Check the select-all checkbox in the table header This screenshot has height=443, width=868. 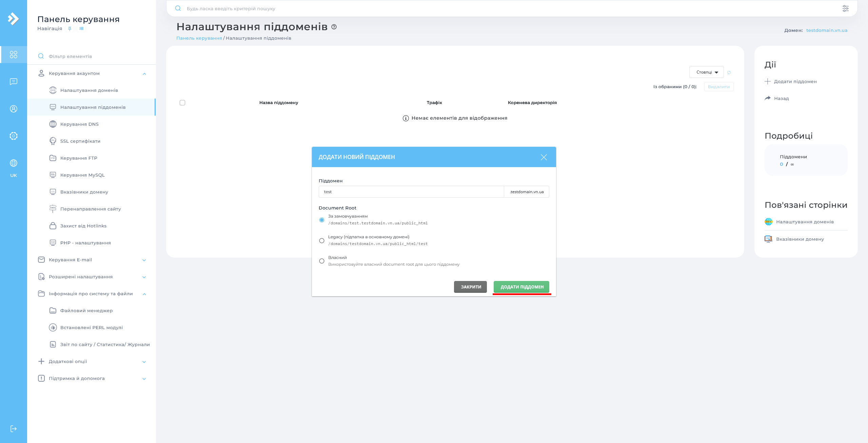tap(182, 103)
